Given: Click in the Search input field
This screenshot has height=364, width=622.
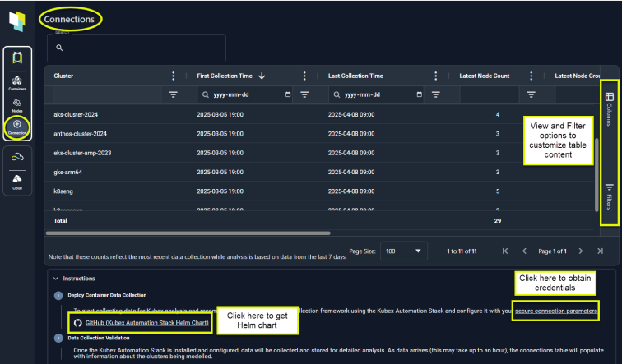Looking at the screenshot, I should coord(137,48).
